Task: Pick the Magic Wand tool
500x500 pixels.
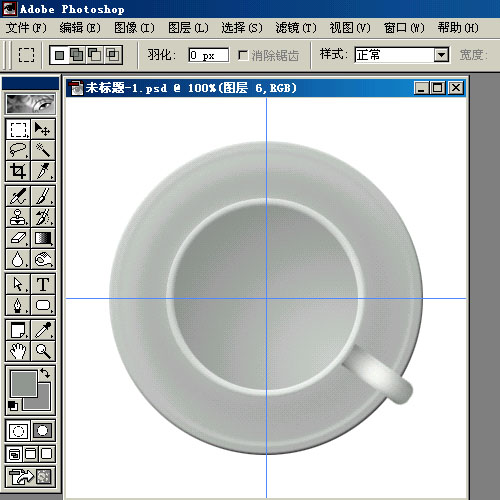Action: [43, 150]
